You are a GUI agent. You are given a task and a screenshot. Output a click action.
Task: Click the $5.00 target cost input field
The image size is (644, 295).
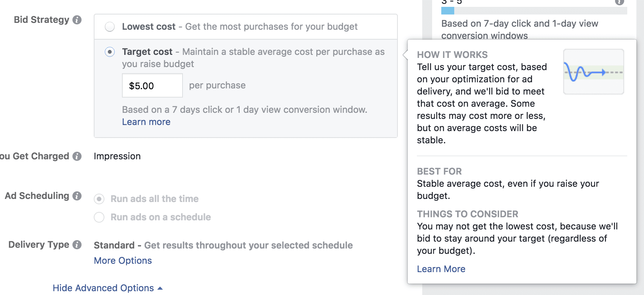coord(152,86)
